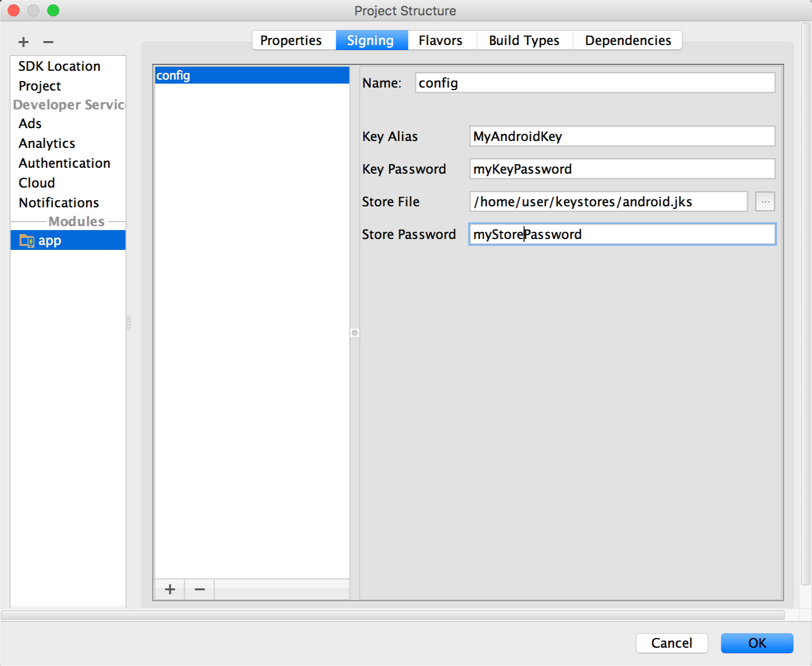
Task: Focus the Key Password field
Action: click(621, 169)
